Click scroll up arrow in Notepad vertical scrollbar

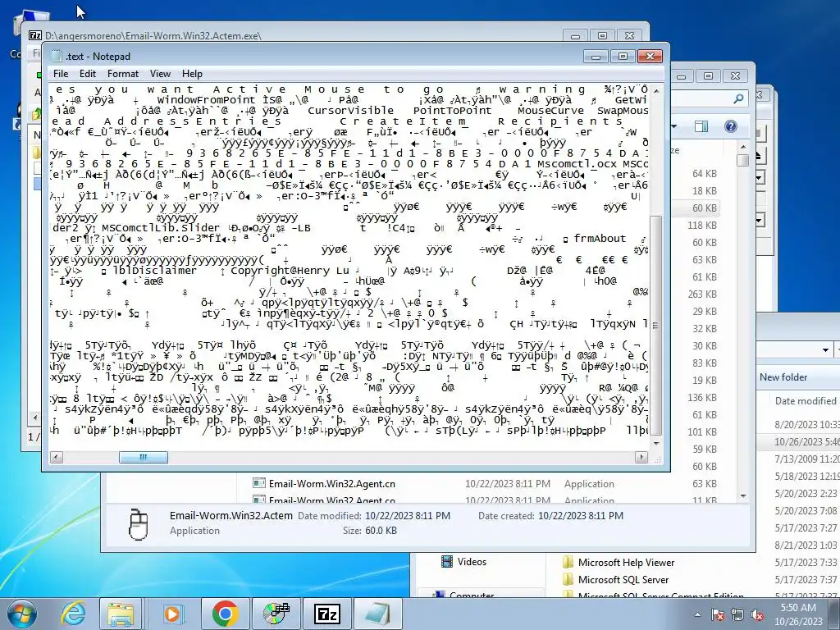pos(656,91)
